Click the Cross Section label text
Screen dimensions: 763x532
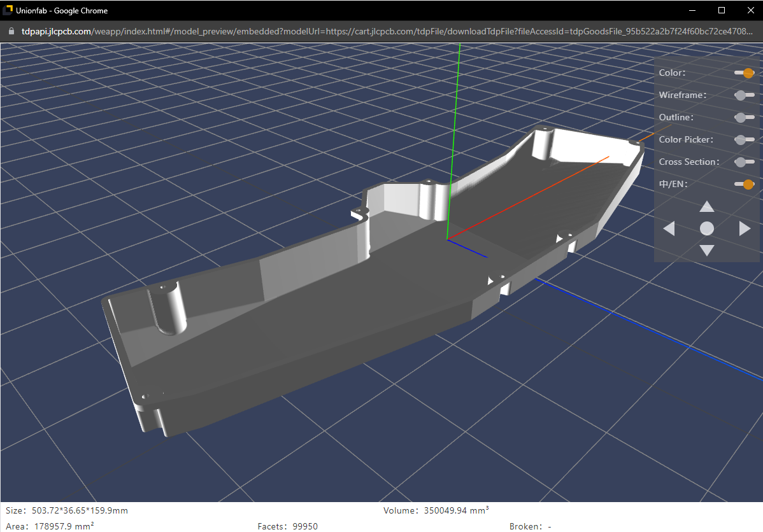[x=689, y=162]
